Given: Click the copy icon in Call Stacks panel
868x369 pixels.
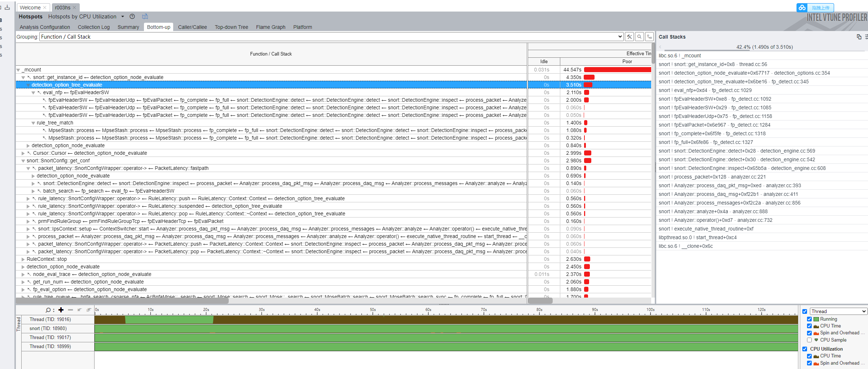Looking at the screenshot, I should click(859, 37).
